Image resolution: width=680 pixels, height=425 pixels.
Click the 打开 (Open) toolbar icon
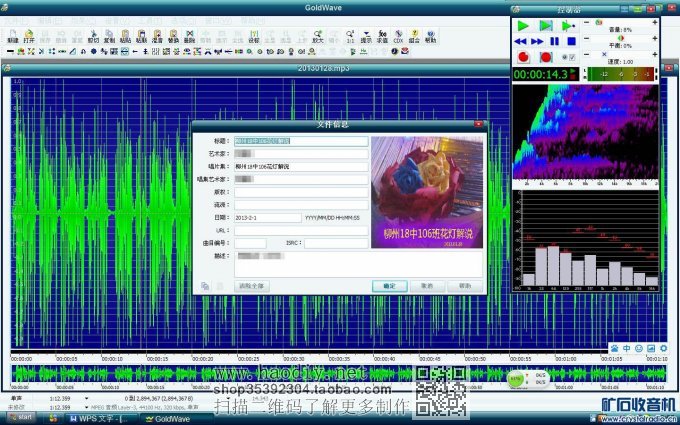pyautogui.click(x=28, y=36)
